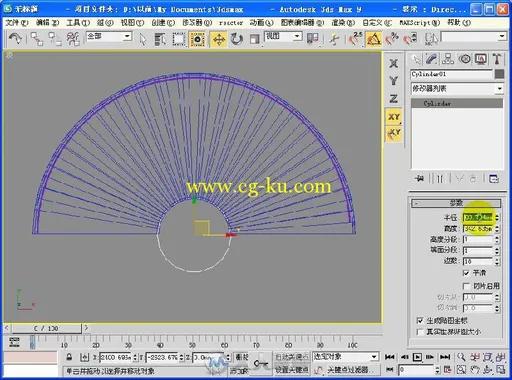
Task: Open the 文件 File menu
Action: (x=17, y=23)
